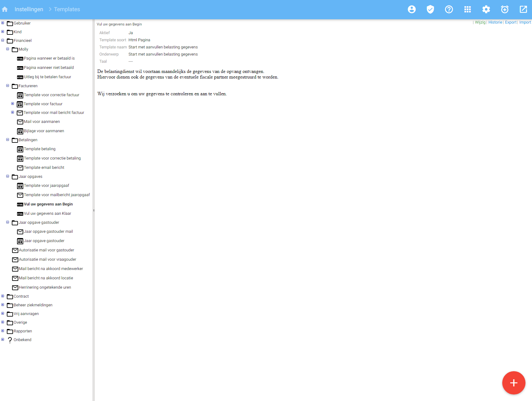Collapse the Factureren folder
Screen dimensions: 532x401
(8, 86)
